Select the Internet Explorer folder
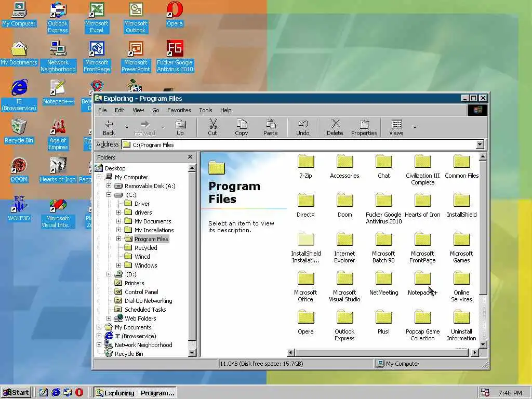532x399 pixels. (x=345, y=248)
